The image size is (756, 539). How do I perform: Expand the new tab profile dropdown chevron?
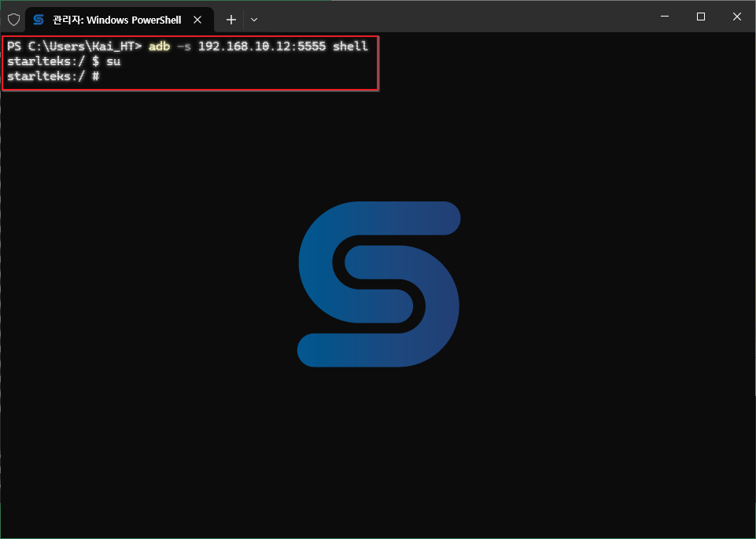[x=254, y=20]
